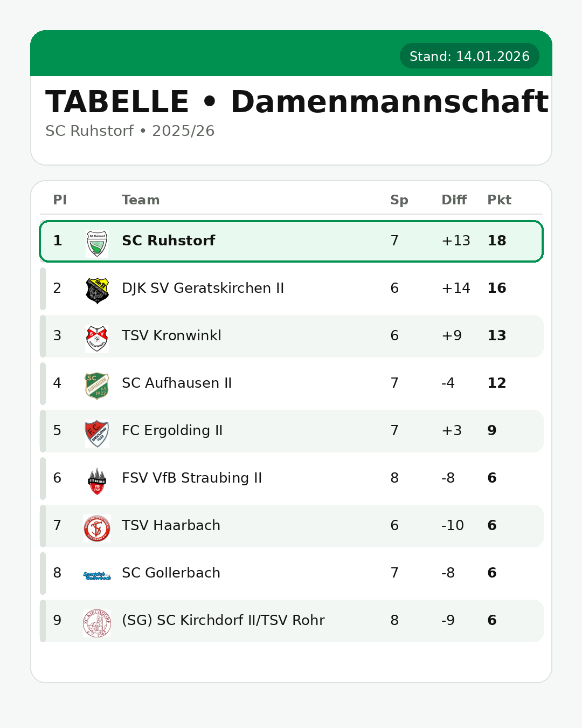Click the SC Kirchdorf II/TSV Rohr crest
582x728 pixels.
(x=97, y=623)
